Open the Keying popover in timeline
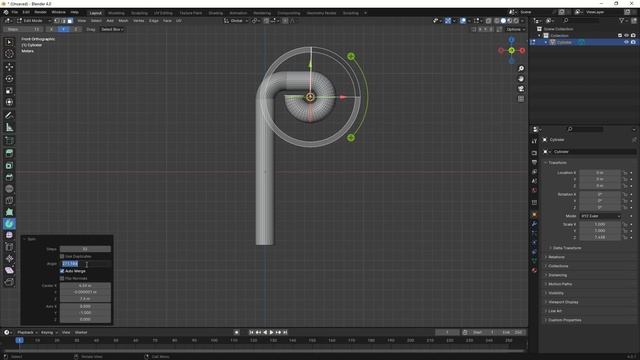 tap(49, 333)
